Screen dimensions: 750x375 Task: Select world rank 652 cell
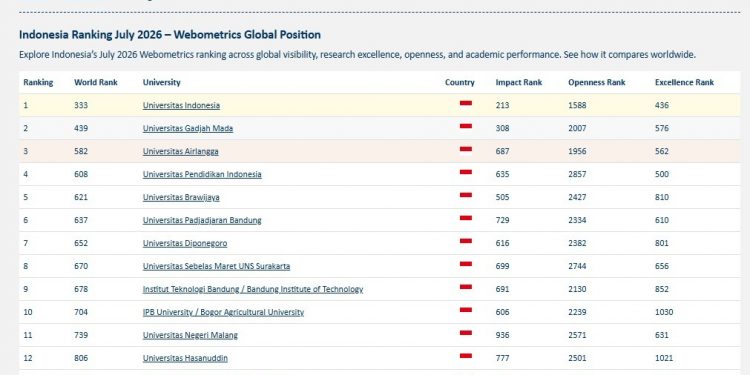(81, 243)
